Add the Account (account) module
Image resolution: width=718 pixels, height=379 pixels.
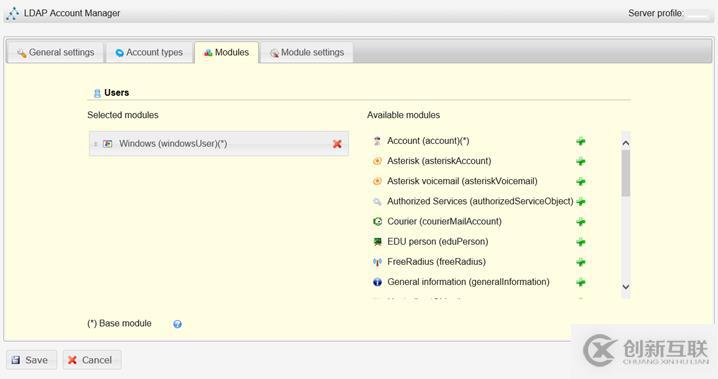pos(581,141)
